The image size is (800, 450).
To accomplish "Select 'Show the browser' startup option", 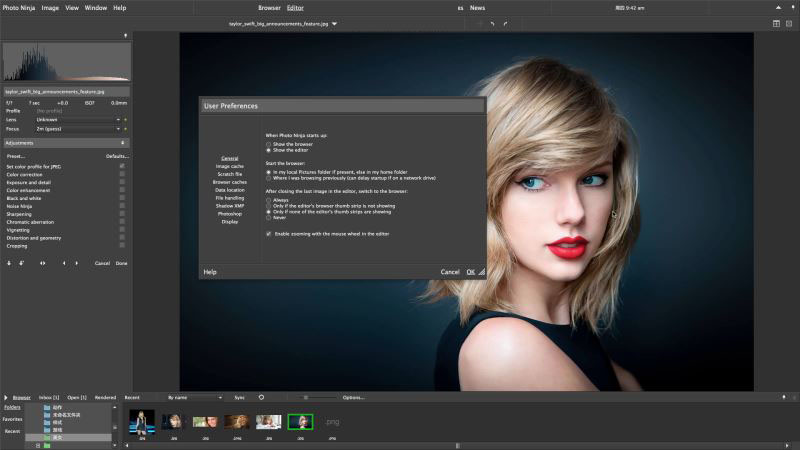I will [268, 144].
